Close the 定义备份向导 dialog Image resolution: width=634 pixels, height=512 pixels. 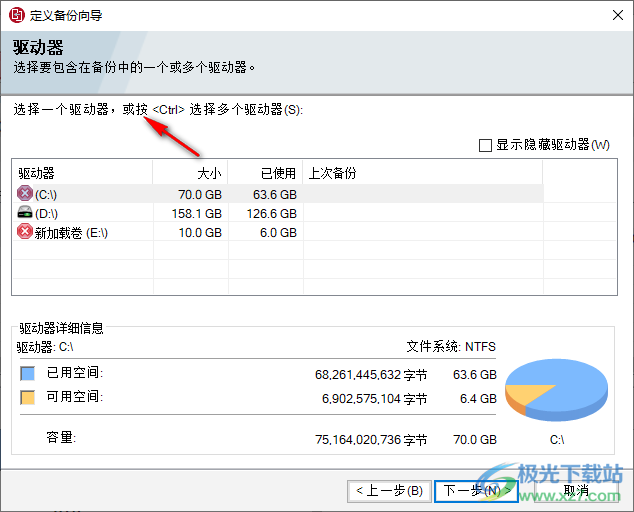pyautogui.click(x=617, y=15)
